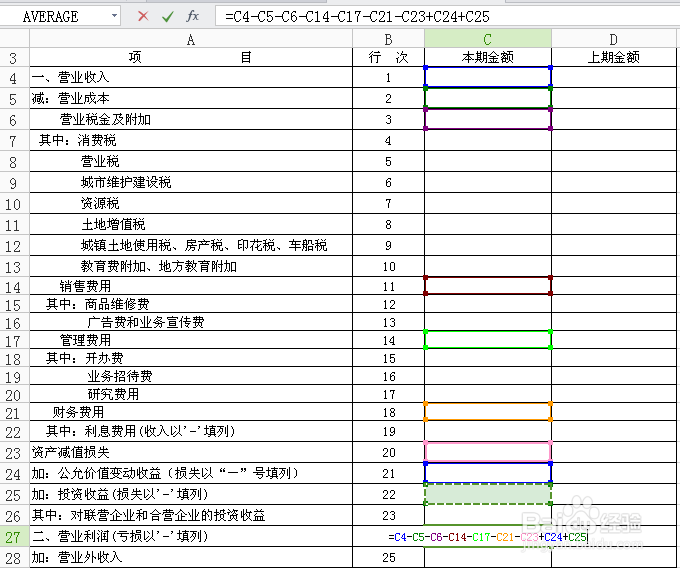Select the cell 加：公允价值变动收益
This screenshot has width=680, height=568.
191,473
